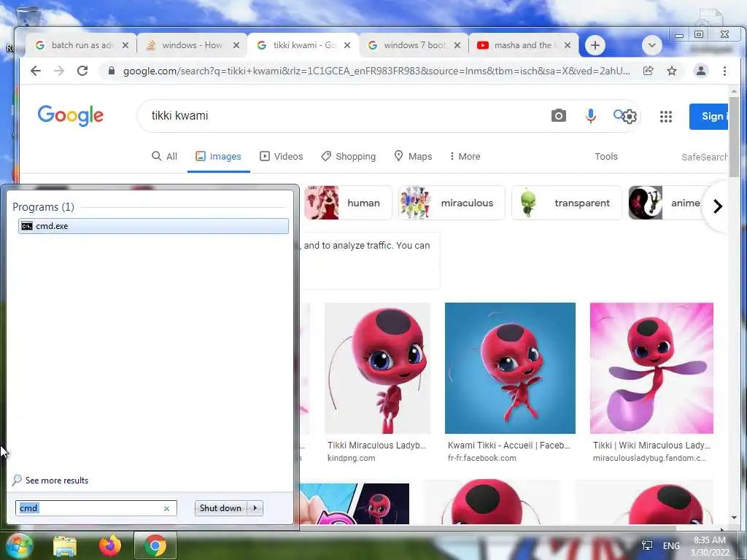Image resolution: width=747 pixels, height=560 pixels.
Task: Click the page scrollbar down arrow
Action: [734, 518]
